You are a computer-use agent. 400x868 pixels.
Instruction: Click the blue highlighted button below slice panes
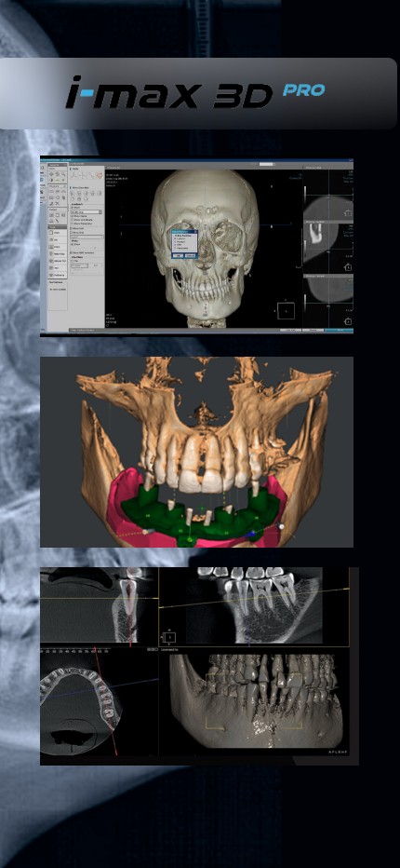click(x=340, y=330)
